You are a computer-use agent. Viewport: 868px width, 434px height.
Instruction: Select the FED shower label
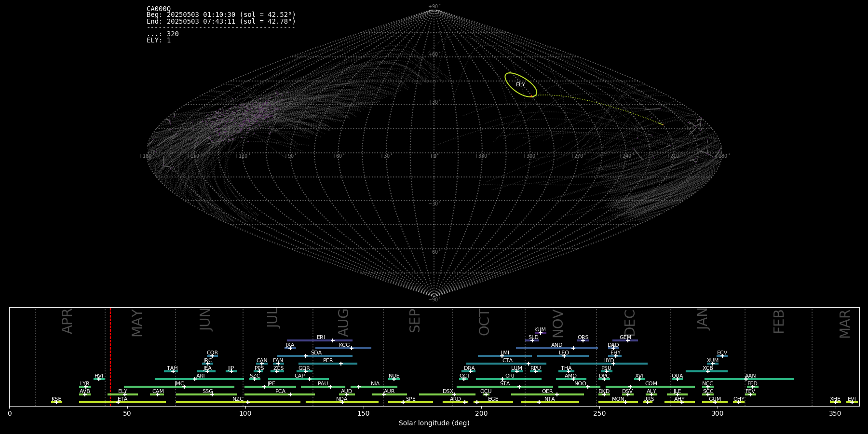(753, 384)
